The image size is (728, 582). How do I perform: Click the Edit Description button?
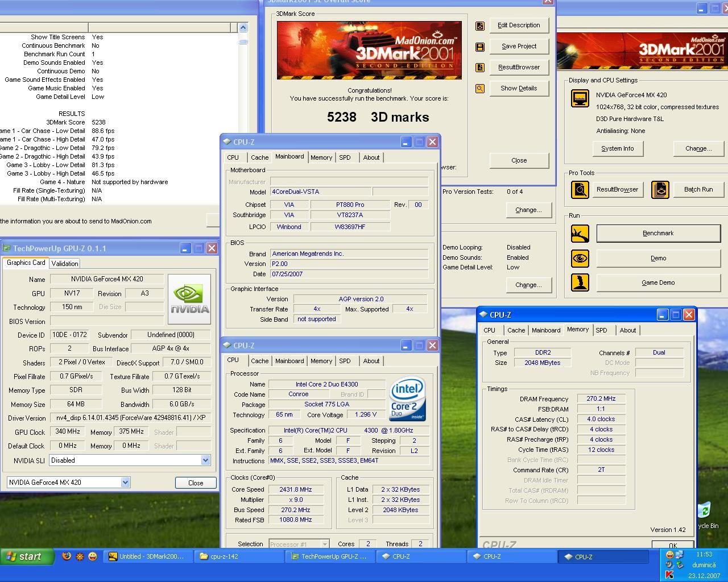519,25
